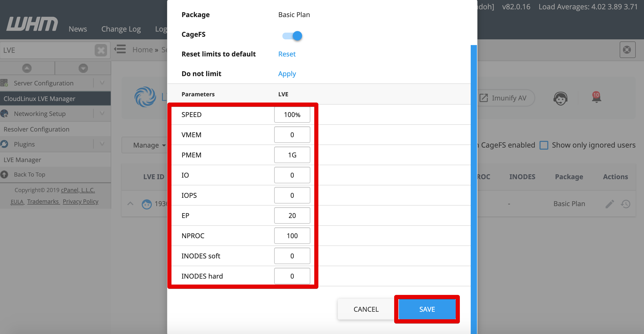Click the sidebar scroll-up arrow icon

(27, 68)
